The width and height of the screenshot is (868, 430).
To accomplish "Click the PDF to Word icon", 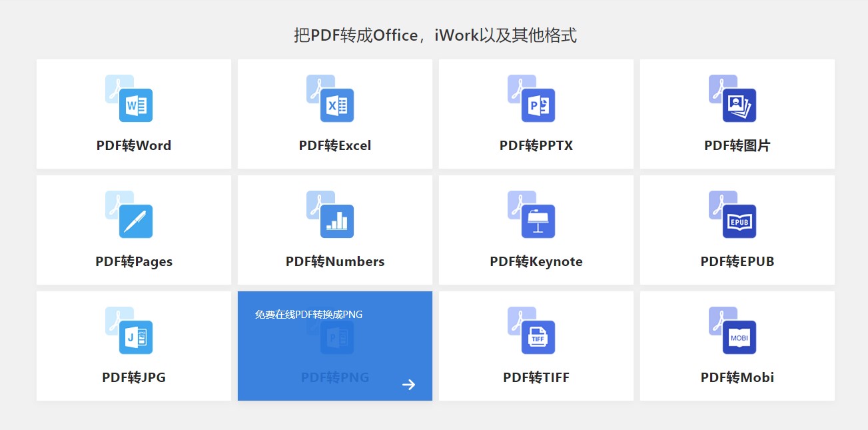I will click(129, 99).
